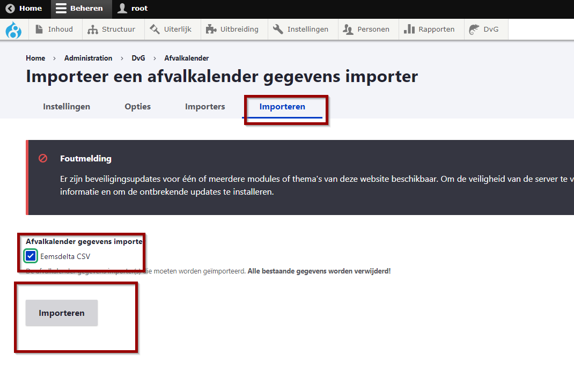Click the Drupal logo icon
Viewport: 574px width, 392px height.
[13, 29]
